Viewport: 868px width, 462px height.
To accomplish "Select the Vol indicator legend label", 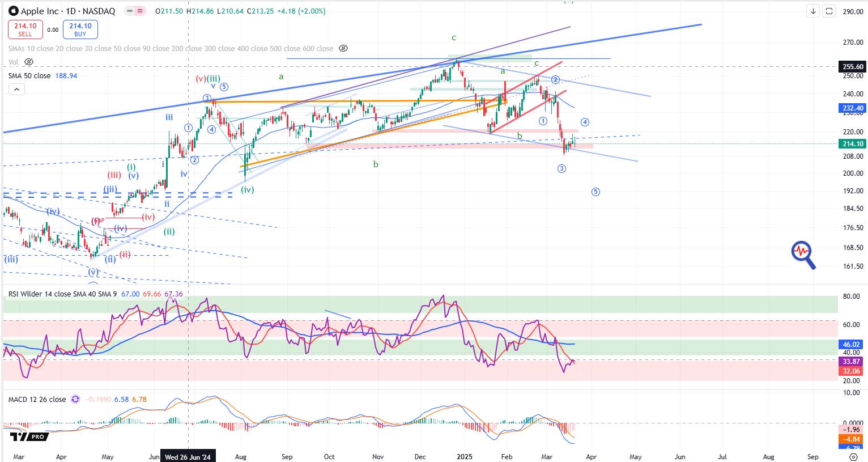I will [x=14, y=62].
